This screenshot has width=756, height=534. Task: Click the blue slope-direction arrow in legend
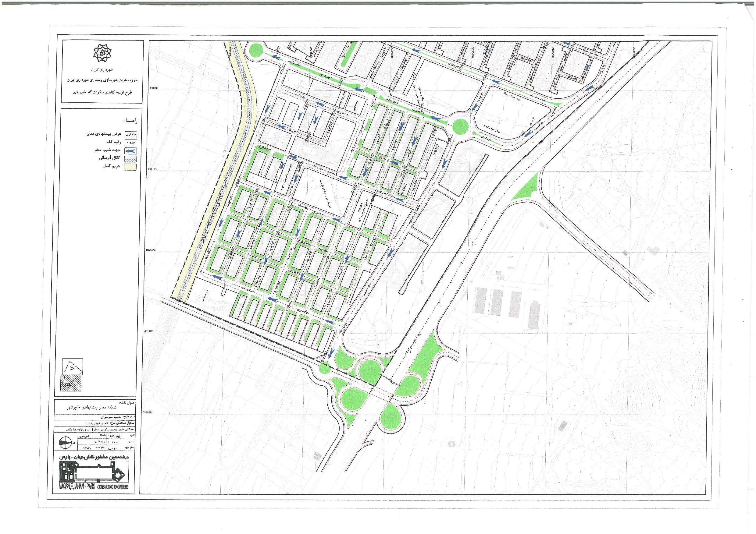[x=130, y=151]
